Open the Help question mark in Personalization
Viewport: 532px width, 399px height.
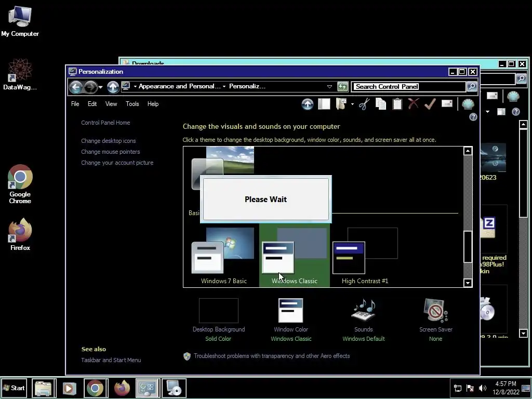point(473,117)
